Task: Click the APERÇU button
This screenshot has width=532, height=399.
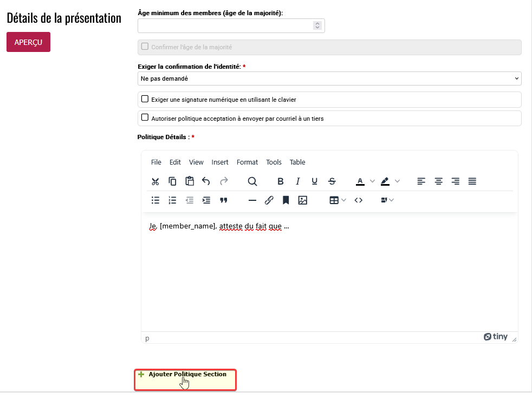Action: pos(28,42)
